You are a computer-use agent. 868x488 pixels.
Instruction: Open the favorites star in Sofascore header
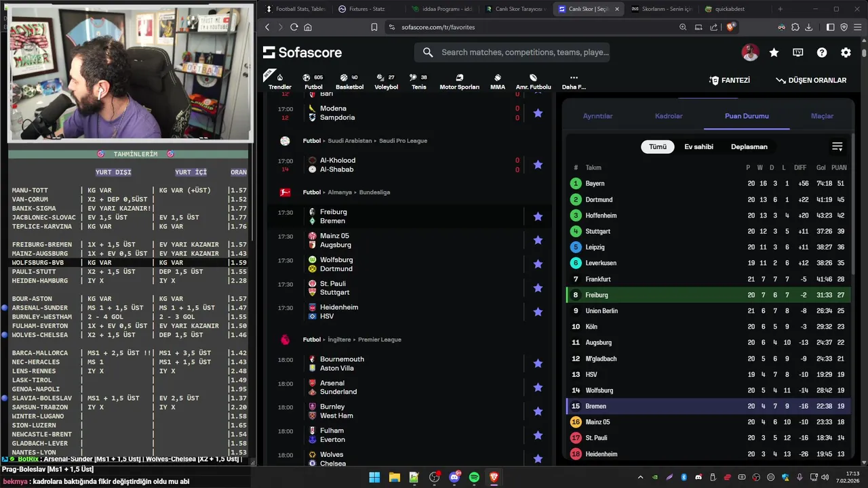[774, 52]
